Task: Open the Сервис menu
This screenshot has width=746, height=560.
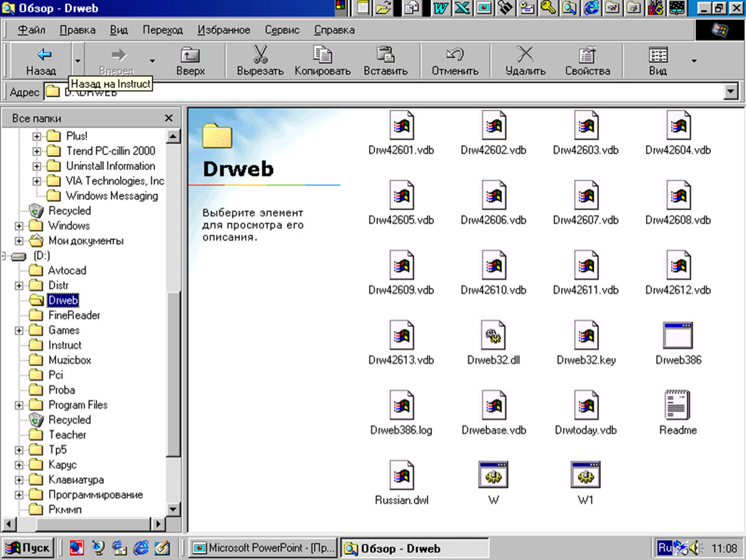Action: tap(282, 30)
